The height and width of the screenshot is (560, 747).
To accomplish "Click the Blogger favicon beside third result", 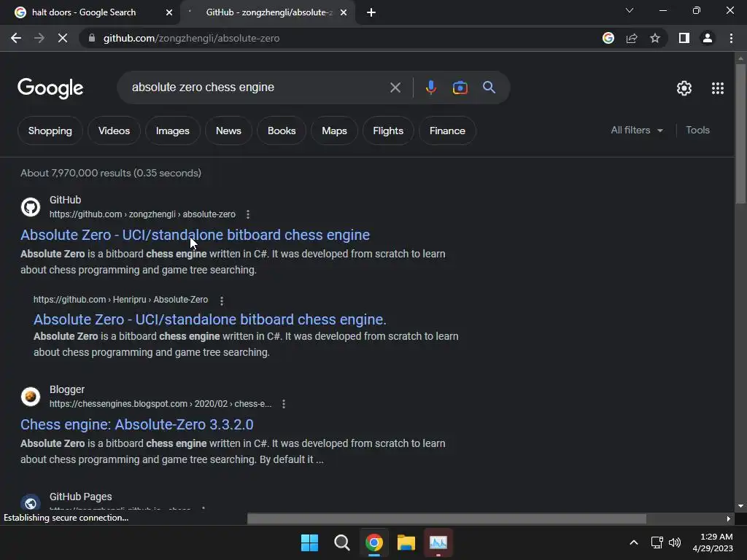I will (31, 397).
